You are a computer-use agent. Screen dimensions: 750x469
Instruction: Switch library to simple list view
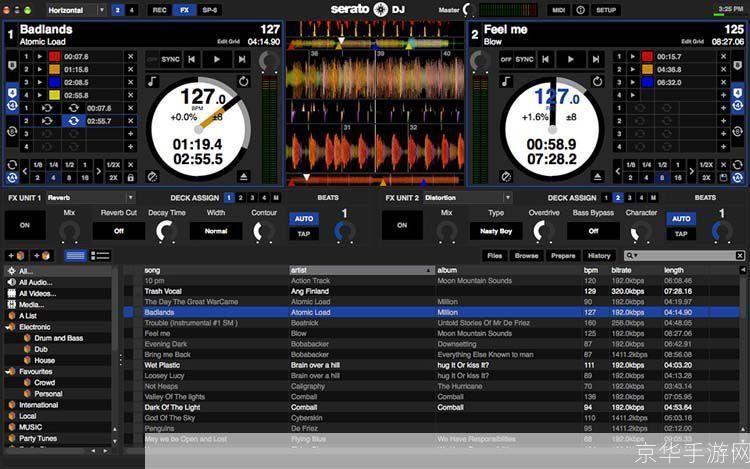coord(75,256)
